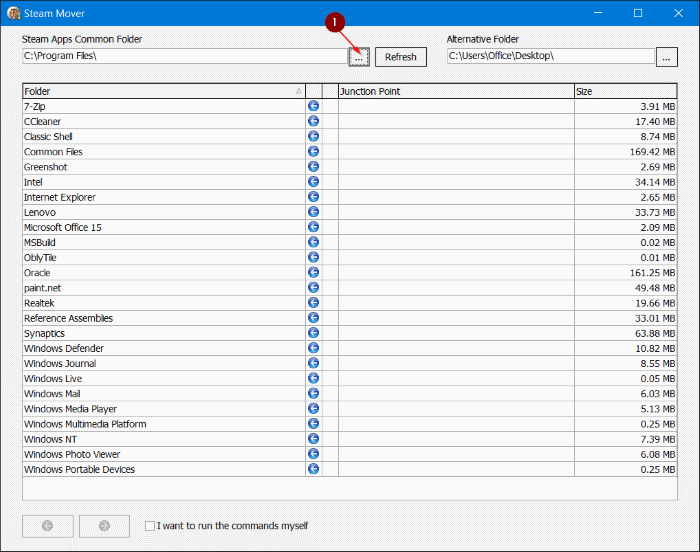Click the 169.42 MB size value
The height and width of the screenshot is (552, 700).
pyautogui.click(x=652, y=152)
